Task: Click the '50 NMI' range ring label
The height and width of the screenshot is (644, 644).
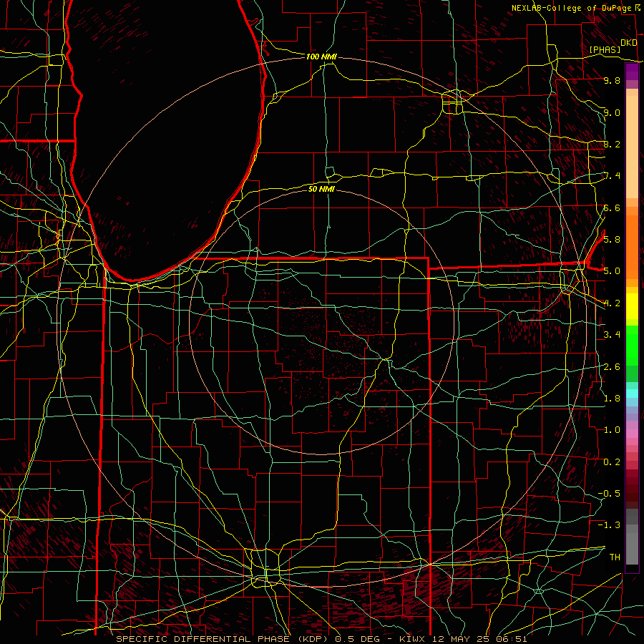Action: [x=321, y=189]
